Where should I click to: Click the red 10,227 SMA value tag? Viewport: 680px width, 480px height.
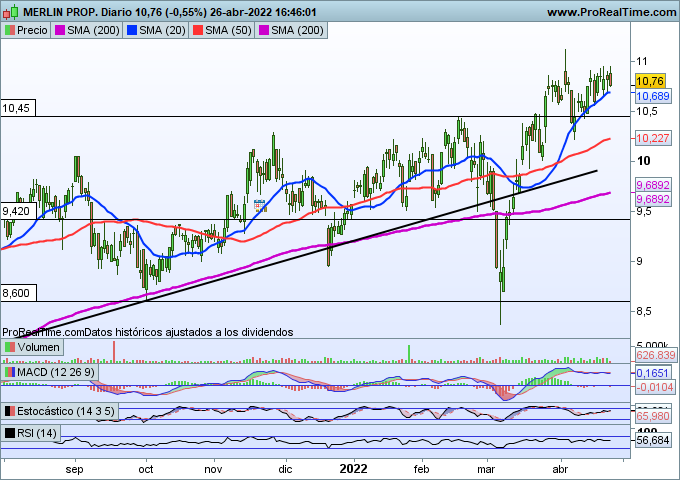click(653, 138)
